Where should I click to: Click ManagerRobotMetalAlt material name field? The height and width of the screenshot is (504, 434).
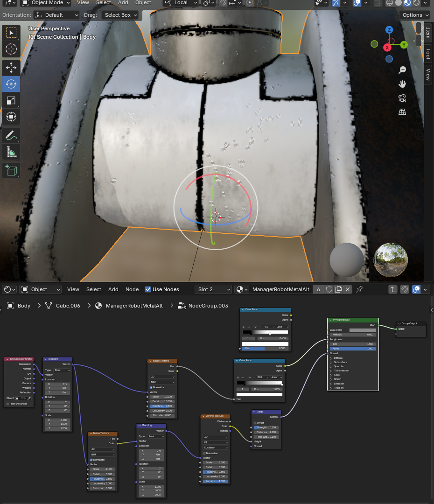(x=280, y=289)
